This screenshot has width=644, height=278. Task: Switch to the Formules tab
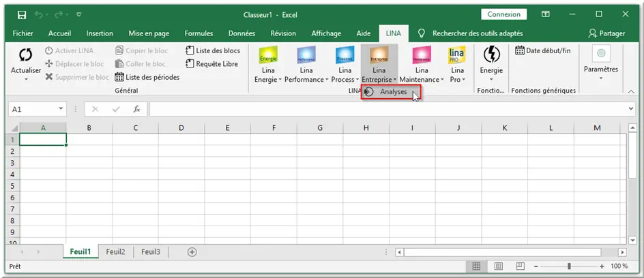tap(199, 33)
